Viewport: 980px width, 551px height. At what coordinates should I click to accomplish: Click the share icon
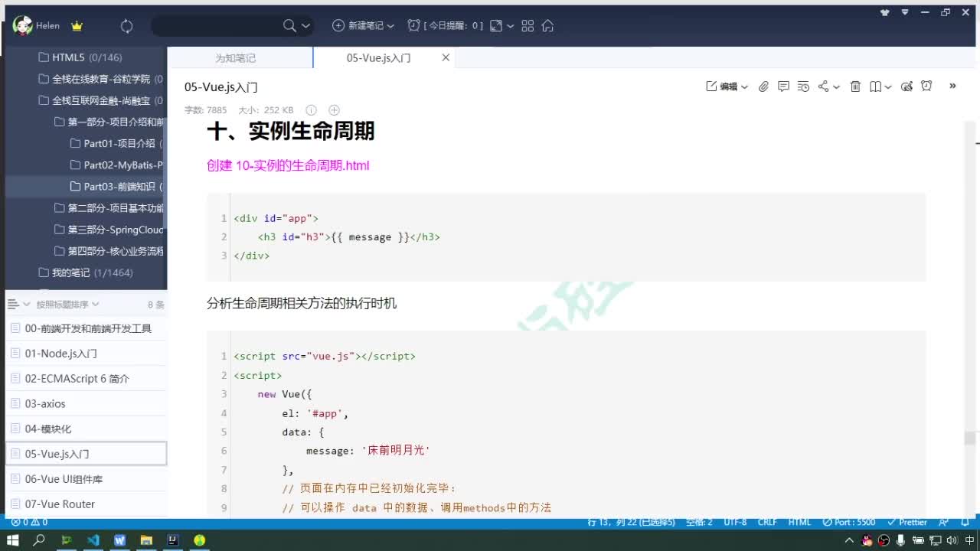824,86
